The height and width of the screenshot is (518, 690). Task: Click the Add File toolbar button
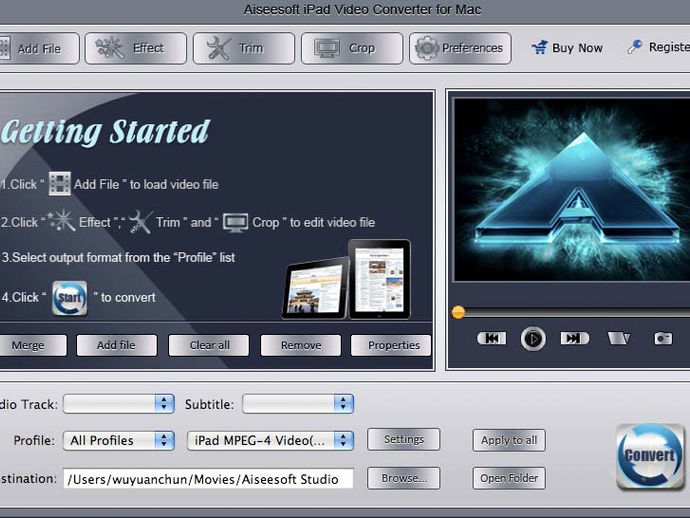pos(39,48)
